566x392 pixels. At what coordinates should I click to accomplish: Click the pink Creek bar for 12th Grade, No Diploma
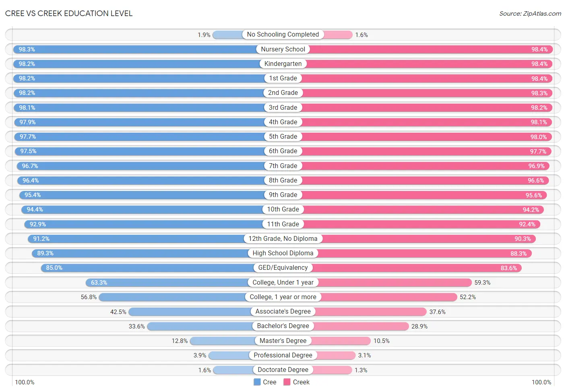[x=429, y=239]
